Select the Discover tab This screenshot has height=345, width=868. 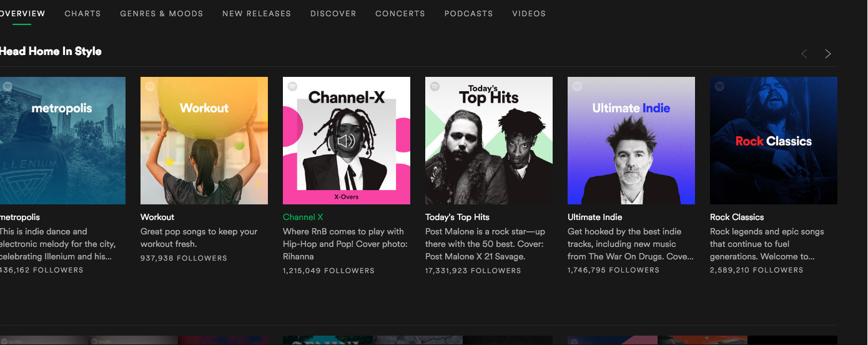point(333,13)
